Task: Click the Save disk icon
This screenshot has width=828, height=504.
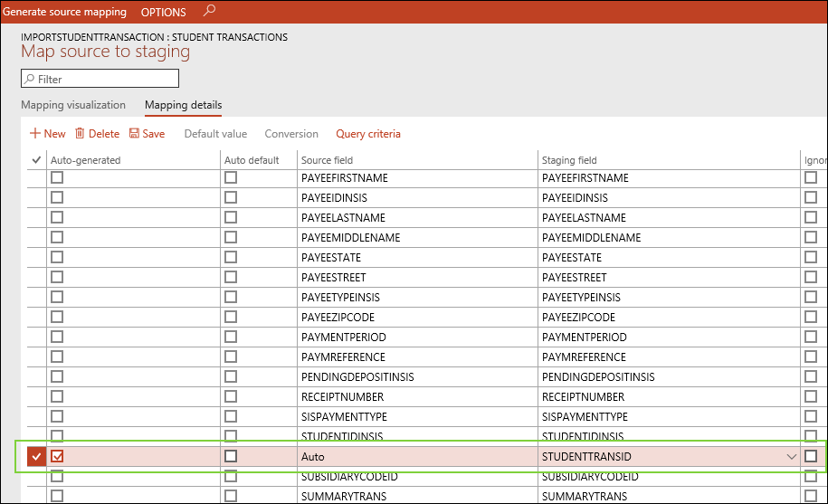Action: pos(134,134)
